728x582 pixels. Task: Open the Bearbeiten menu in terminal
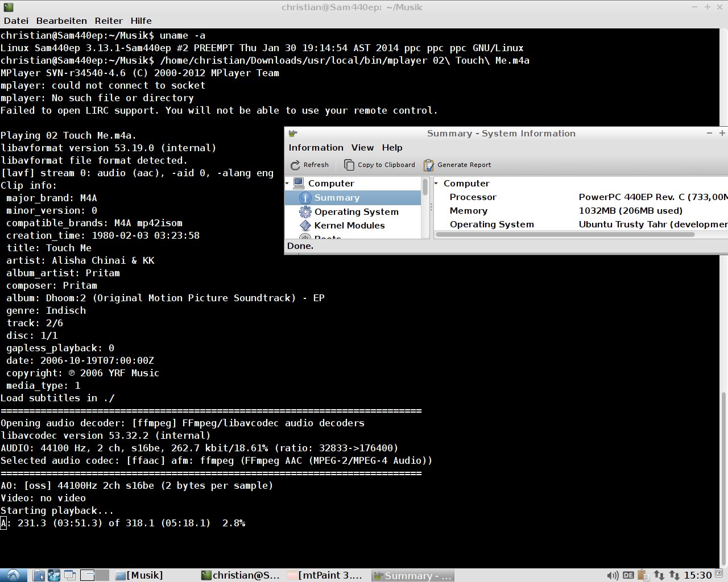61,21
